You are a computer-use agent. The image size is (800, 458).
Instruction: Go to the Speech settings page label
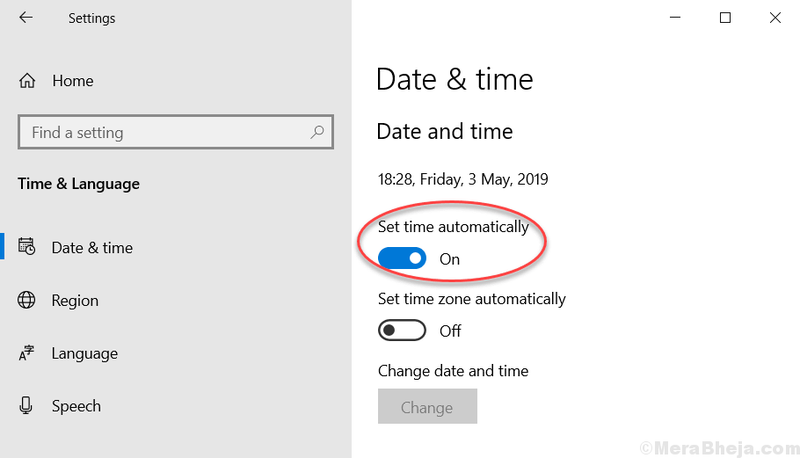point(77,406)
